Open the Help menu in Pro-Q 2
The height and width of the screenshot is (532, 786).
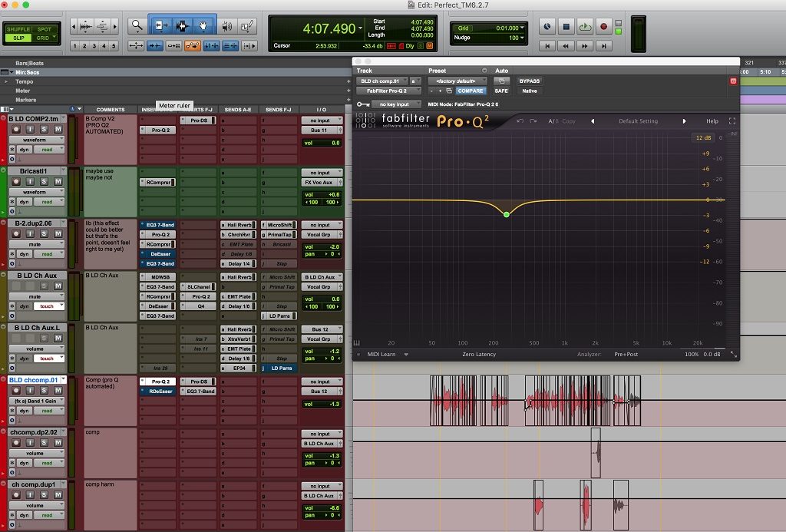pyautogui.click(x=712, y=121)
